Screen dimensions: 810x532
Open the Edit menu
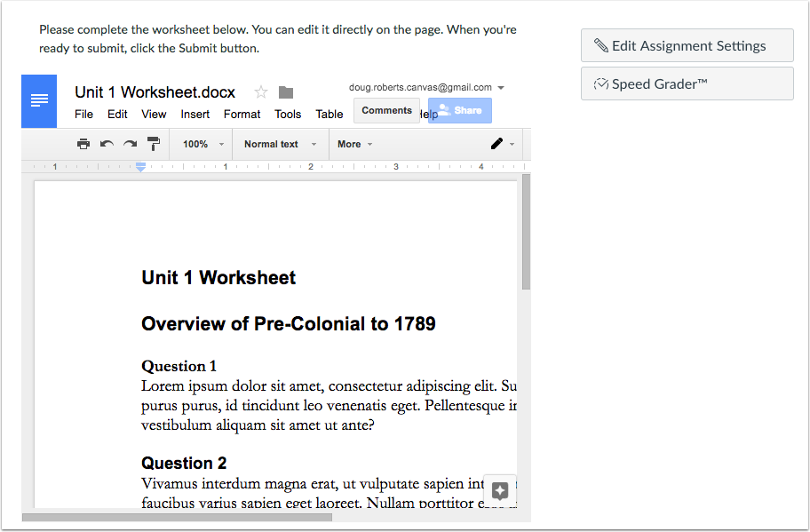pyautogui.click(x=117, y=115)
